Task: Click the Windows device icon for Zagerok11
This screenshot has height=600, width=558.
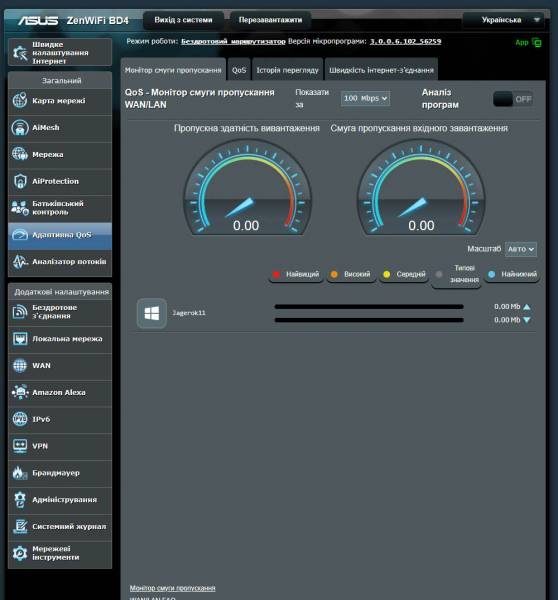Action: click(x=152, y=313)
